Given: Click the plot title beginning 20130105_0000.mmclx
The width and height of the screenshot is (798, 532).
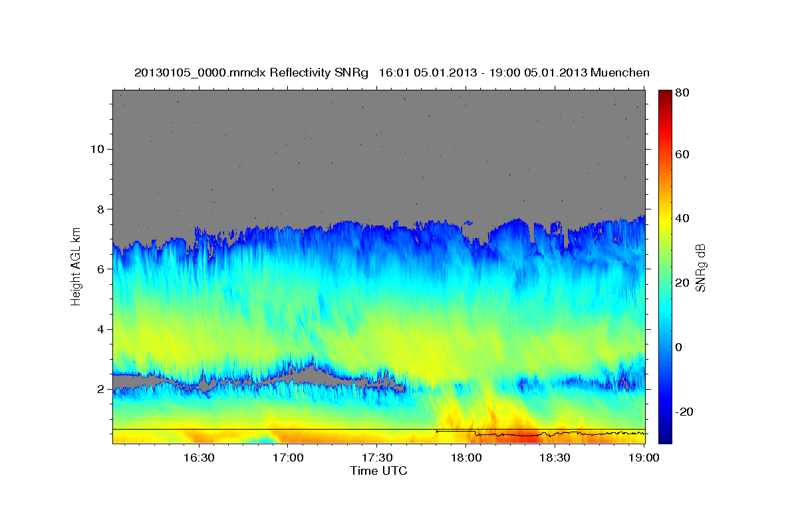Looking at the screenshot, I should tap(392, 72).
